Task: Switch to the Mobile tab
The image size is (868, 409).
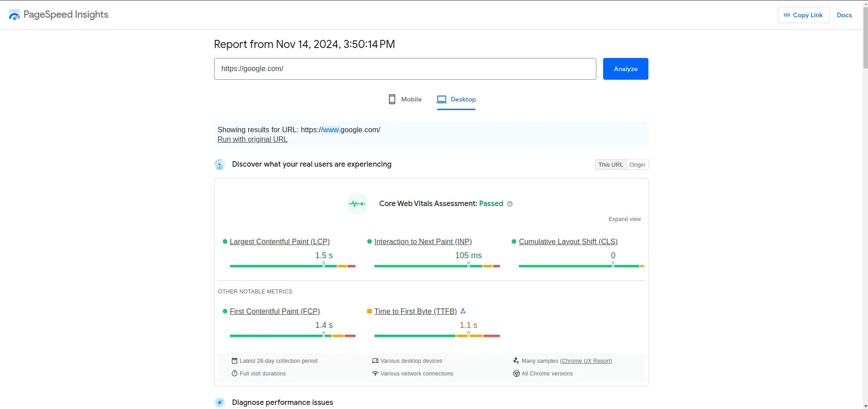Action: point(405,99)
